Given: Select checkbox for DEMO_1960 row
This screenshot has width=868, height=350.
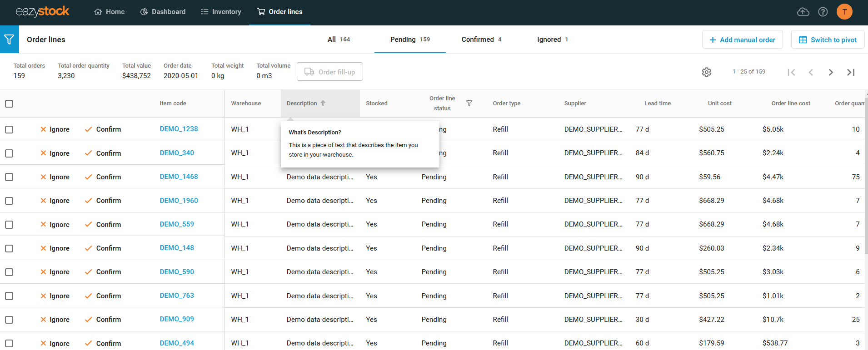Looking at the screenshot, I should 9,201.
